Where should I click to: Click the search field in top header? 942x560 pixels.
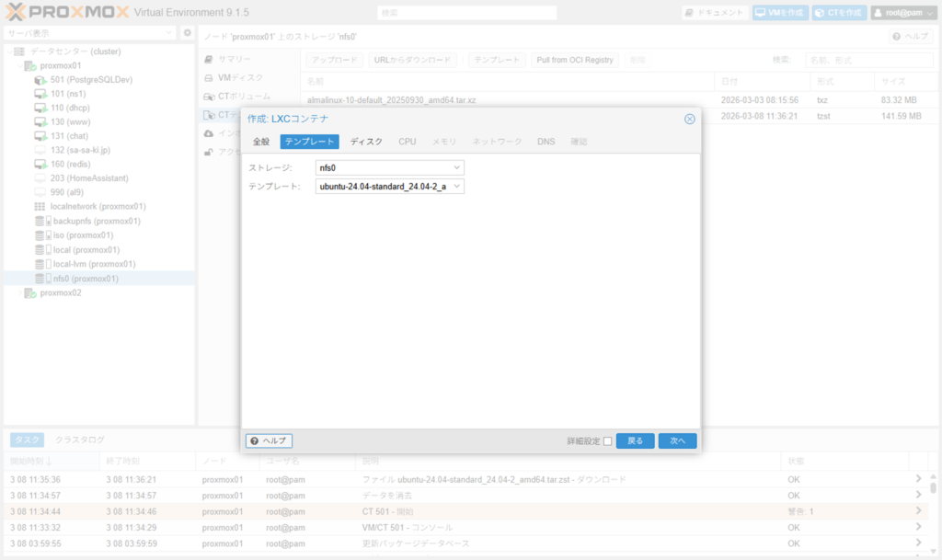point(466,13)
